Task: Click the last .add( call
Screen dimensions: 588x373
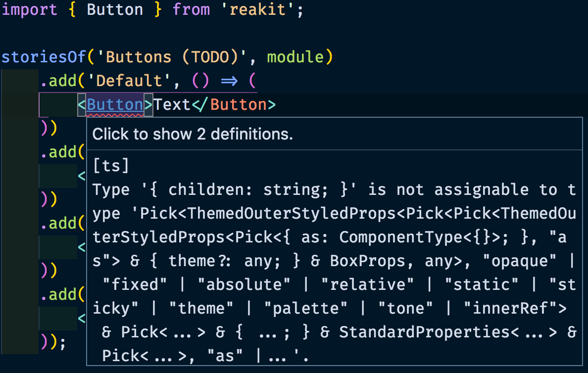Action: pos(63,294)
